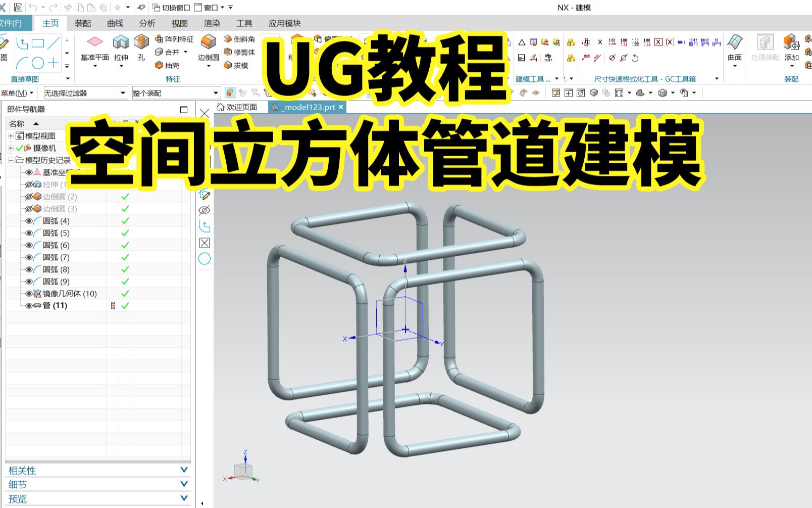812x508 pixels.
Task: Switch to the 应用模块 ribbon tab
Action: [x=285, y=23]
